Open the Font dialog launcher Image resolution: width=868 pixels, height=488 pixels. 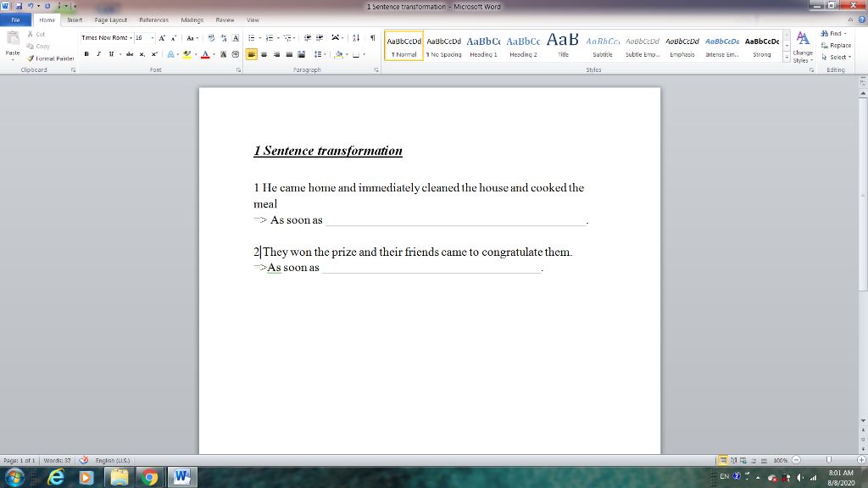click(238, 70)
